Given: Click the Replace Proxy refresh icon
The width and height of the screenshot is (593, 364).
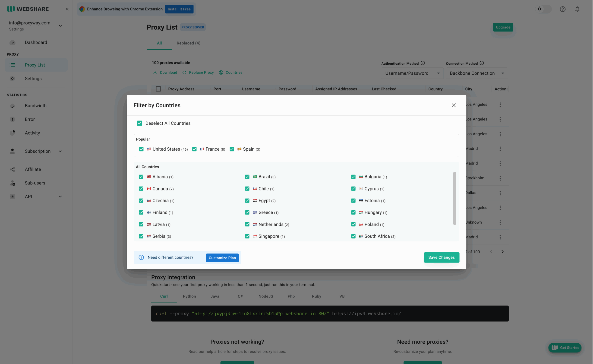Looking at the screenshot, I should tap(184, 73).
